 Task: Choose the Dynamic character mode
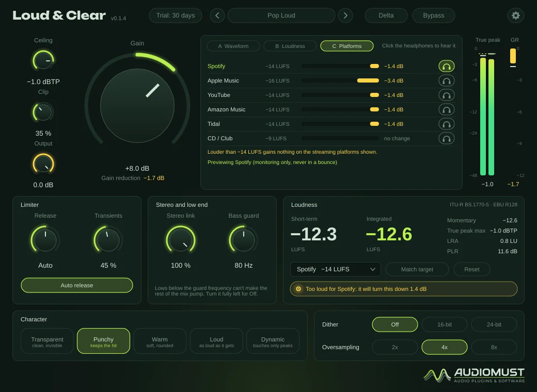pyautogui.click(x=273, y=341)
